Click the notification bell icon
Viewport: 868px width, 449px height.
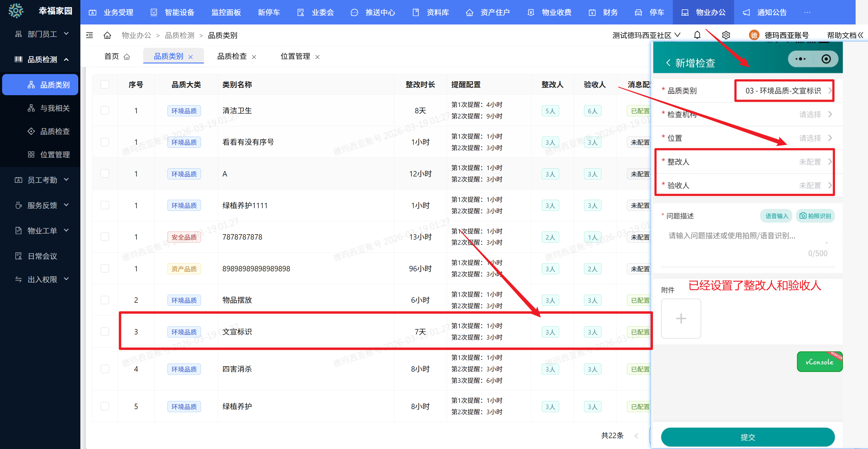click(697, 35)
